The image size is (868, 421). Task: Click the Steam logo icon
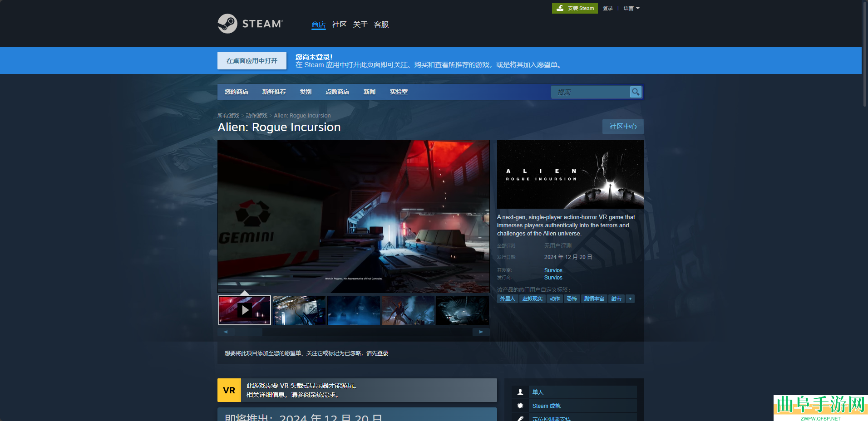click(x=227, y=24)
